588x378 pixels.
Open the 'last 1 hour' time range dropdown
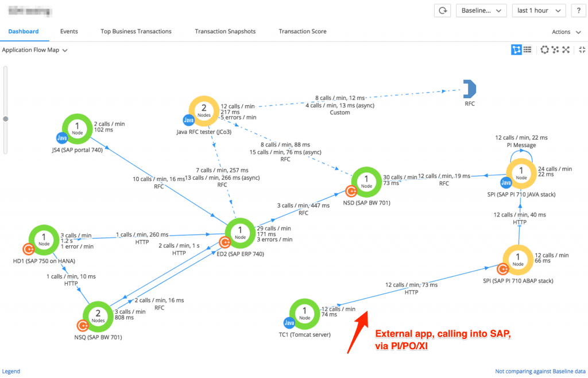pyautogui.click(x=538, y=10)
